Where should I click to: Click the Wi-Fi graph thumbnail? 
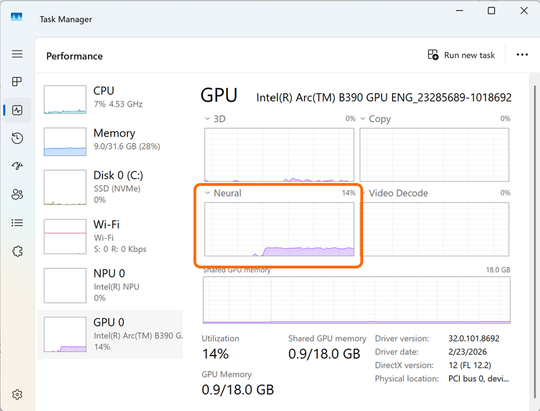[x=65, y=237]
